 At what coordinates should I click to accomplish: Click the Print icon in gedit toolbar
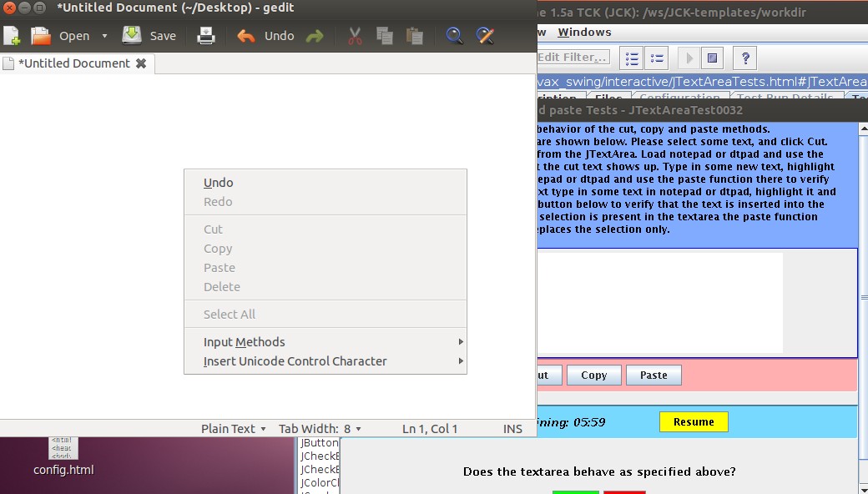[206, 36]
